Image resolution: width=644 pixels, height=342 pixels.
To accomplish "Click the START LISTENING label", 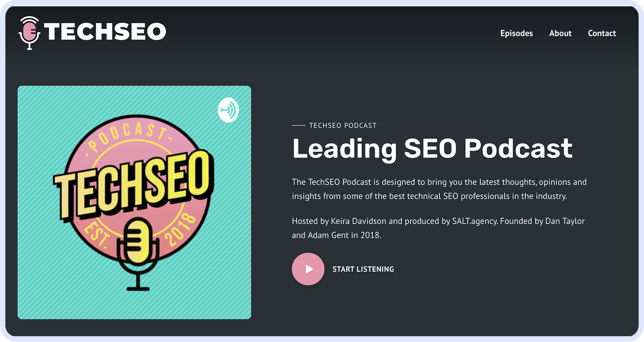I will click(363, 269).
